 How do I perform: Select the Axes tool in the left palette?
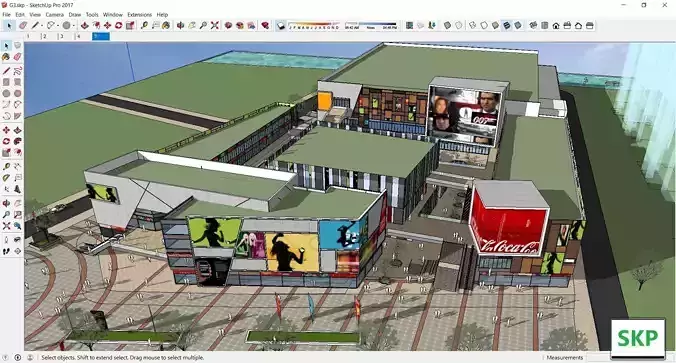coord(6,188)
